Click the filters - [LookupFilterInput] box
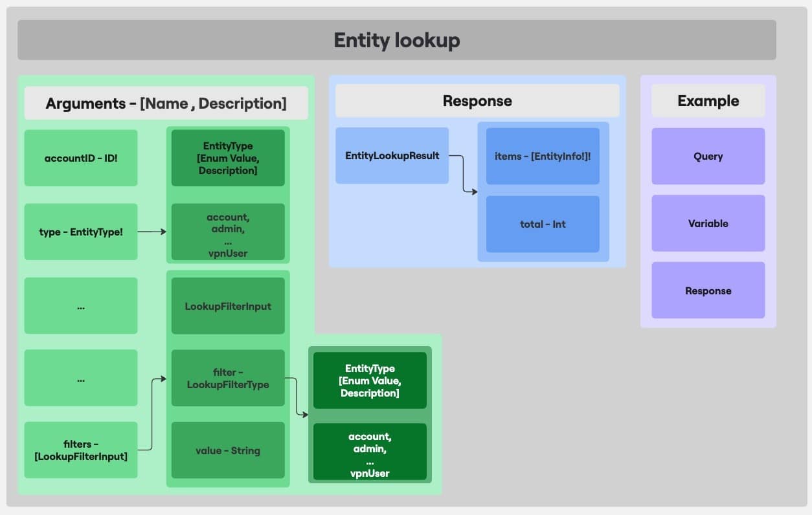Image resolution: width=812 pixels, height=515 pixels. (x=81, y=450)
